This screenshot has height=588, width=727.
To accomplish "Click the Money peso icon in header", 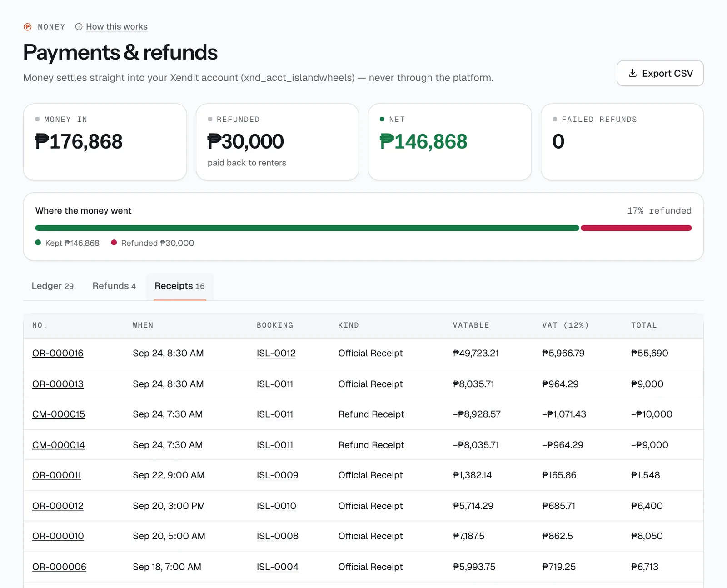I will (28, 27).
